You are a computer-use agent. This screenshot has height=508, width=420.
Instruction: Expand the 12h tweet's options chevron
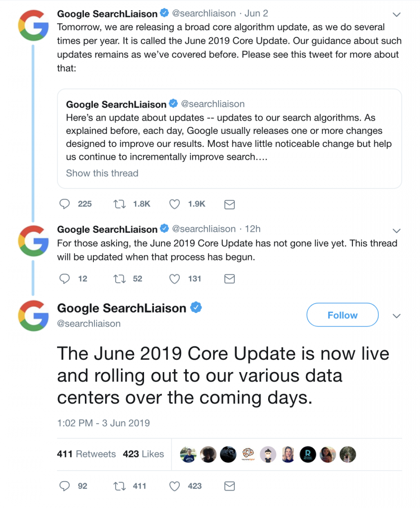pos(396,230)
